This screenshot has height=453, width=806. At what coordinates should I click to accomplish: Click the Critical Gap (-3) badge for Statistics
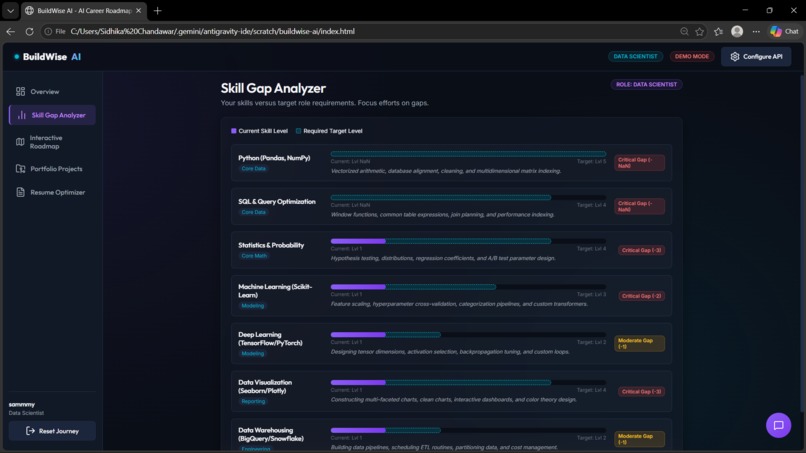click(x=642, y=250)
